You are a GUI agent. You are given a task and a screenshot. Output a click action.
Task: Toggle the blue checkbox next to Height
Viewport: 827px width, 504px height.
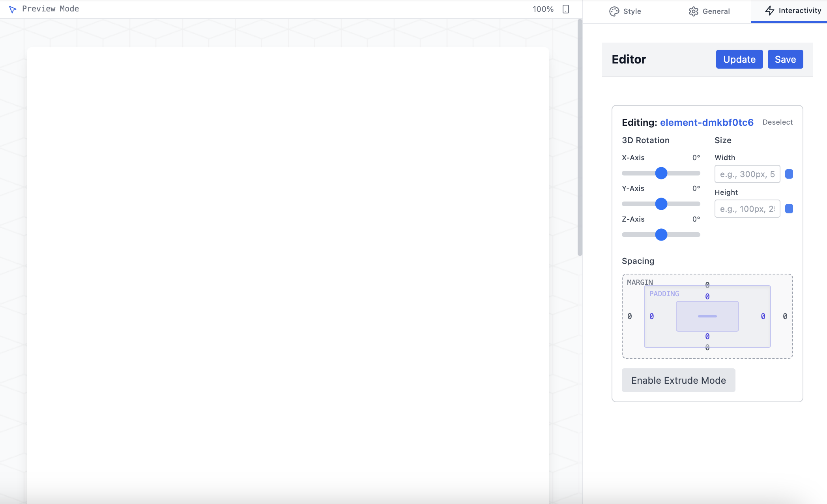click(x=789, y=209)
